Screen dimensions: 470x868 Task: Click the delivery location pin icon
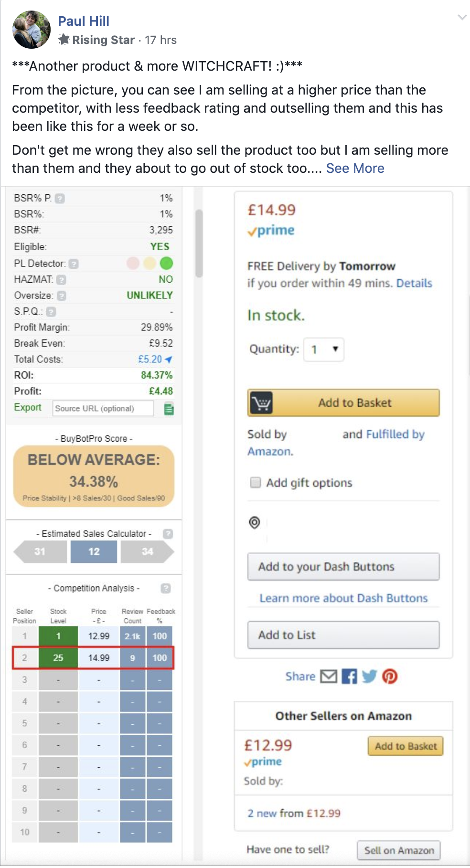255,523
